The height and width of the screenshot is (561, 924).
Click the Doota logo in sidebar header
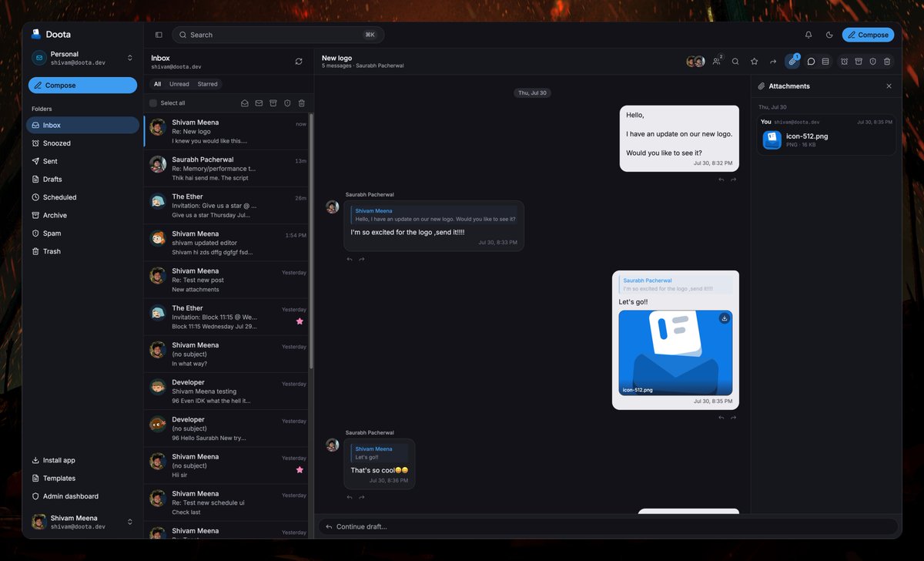51,34
